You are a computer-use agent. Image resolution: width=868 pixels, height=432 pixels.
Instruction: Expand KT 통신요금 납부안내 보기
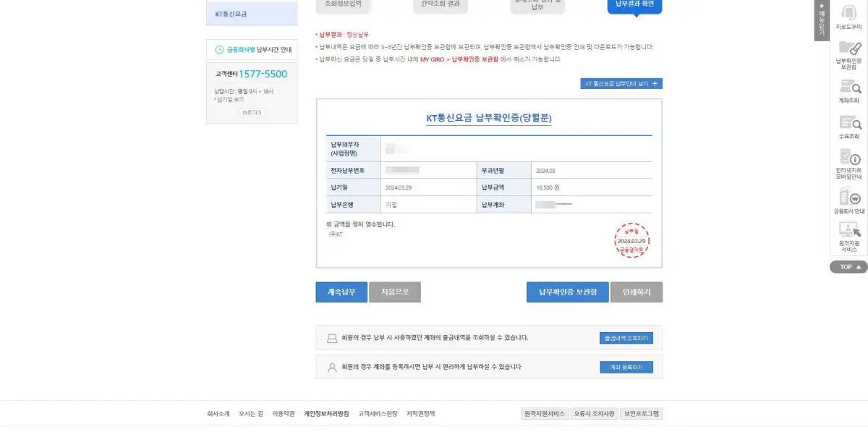click(621, 84)
